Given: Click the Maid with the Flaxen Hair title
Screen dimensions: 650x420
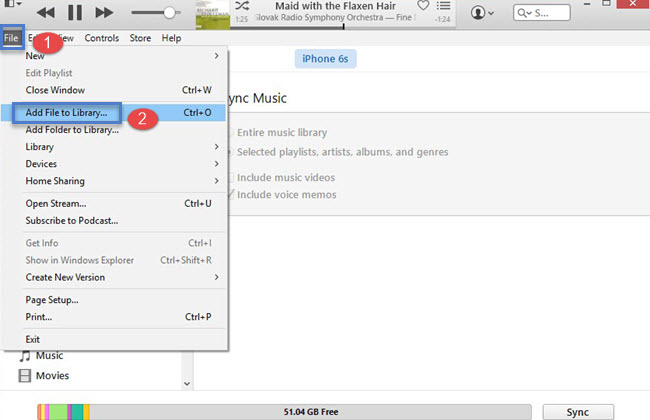Looking at the screenshot, I should (x=335, y=6).
